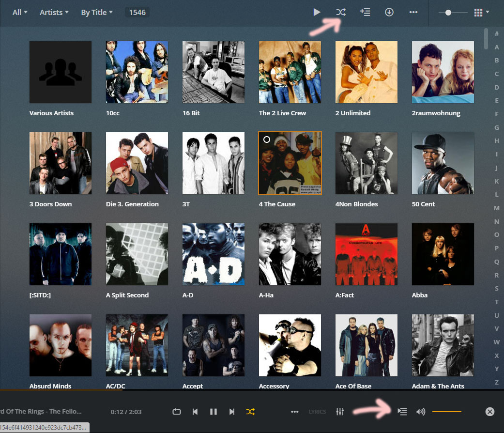Jump to letter D in the alphabet index
504x433 pixels.
497,88
